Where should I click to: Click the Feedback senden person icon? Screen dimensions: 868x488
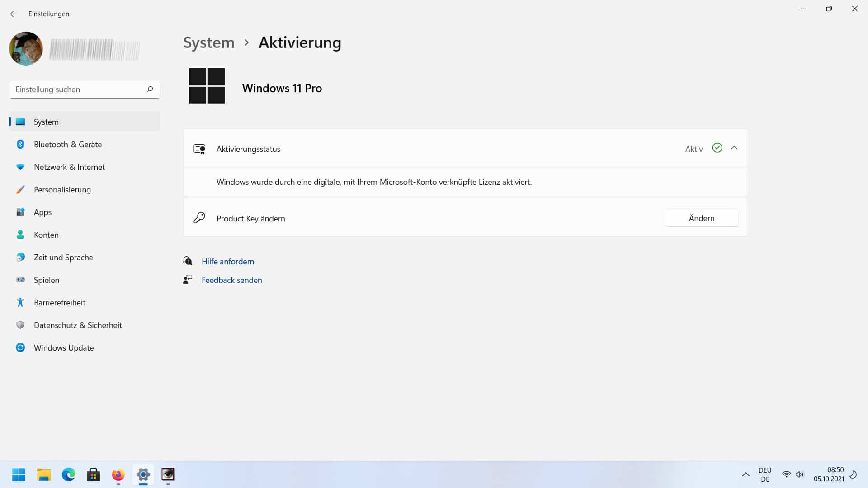coord(188,279)
